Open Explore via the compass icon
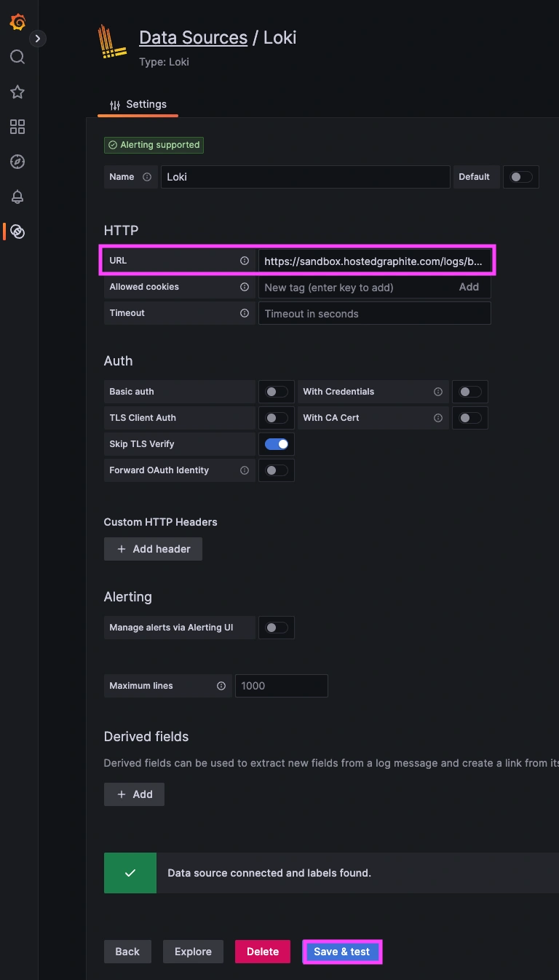 click(17, 162)
